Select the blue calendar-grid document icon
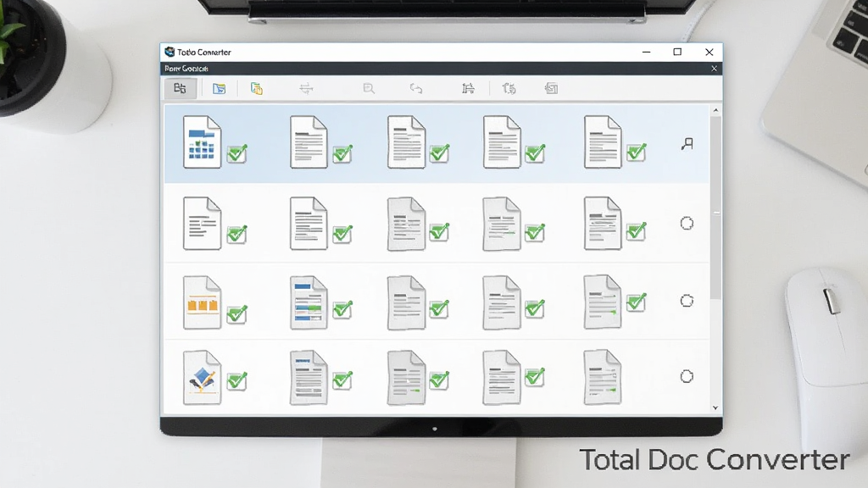868x488 pixels. 202,141
